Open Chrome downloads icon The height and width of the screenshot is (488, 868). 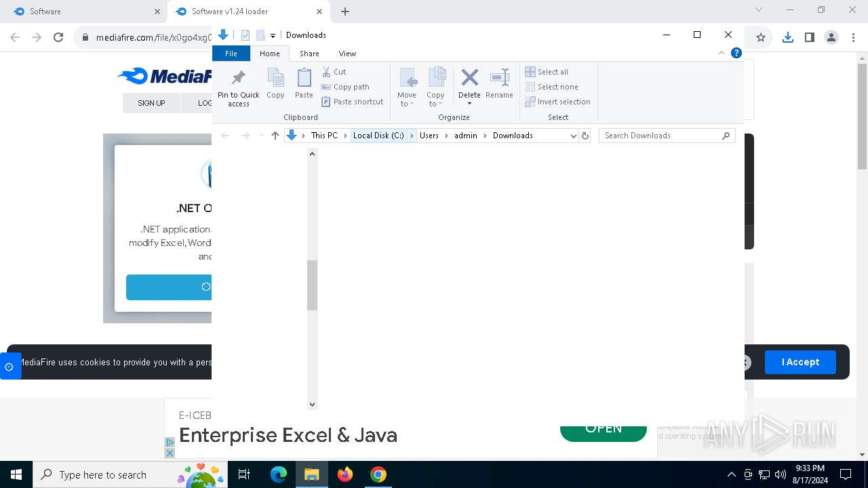coord(787,38)
